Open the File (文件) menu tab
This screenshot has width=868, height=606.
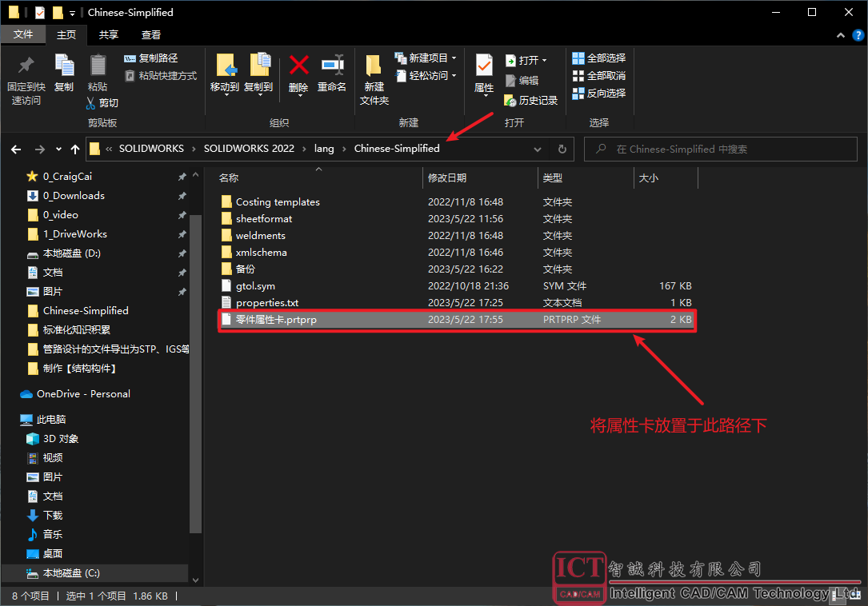(22, 35)
